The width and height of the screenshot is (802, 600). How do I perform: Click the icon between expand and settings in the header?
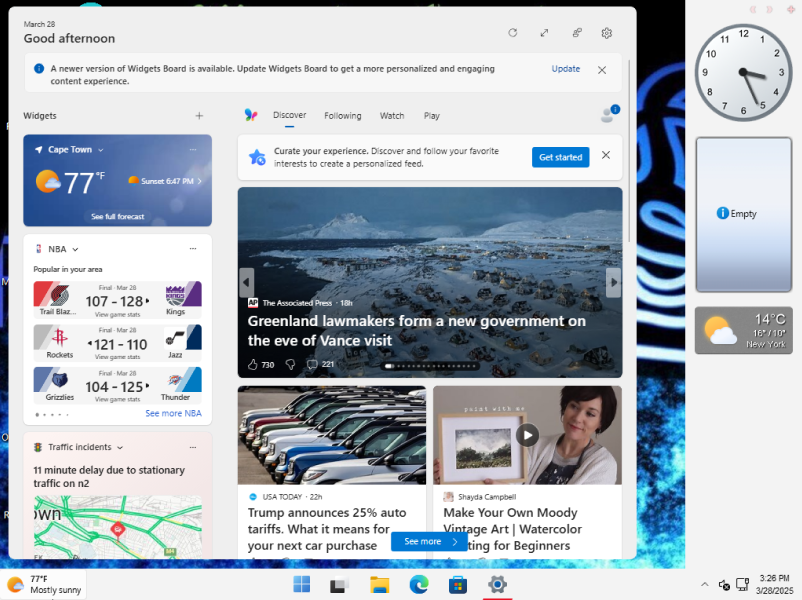point(577,33)
